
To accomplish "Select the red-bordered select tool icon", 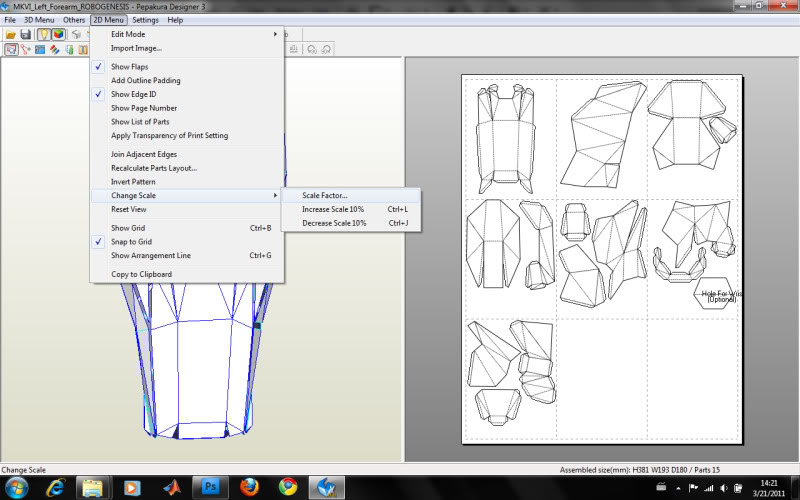I will [x=10, y=49].
